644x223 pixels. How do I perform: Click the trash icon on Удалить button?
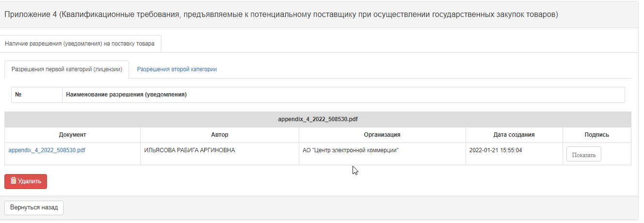pyautogui.click(x=14, y=181)
